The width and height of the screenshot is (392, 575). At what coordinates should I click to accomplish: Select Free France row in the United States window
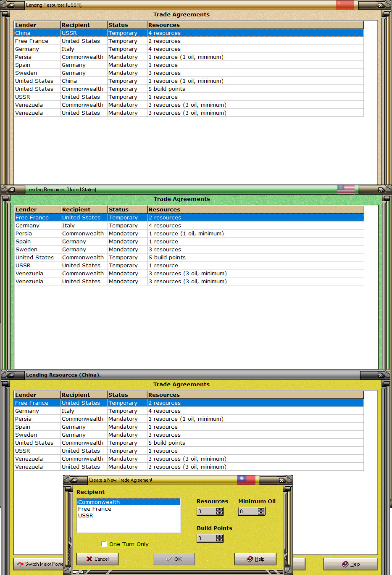click(189, 217)
